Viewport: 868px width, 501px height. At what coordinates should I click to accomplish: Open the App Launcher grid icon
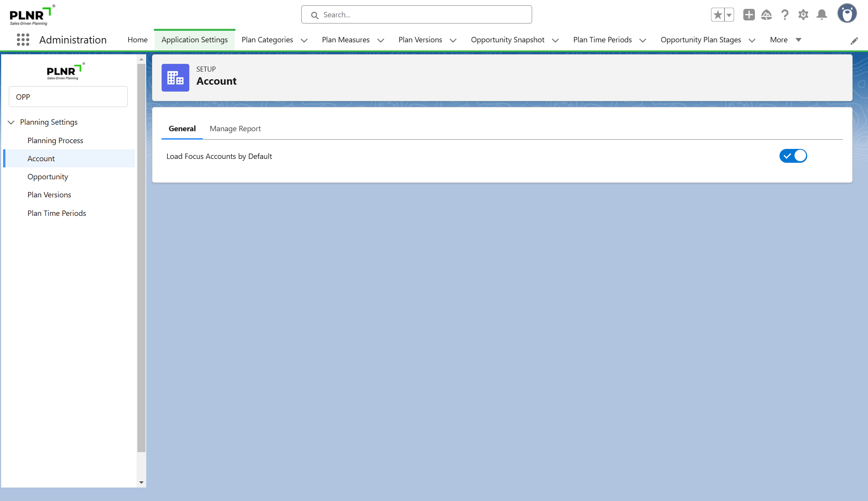click(x=23, y=40)
